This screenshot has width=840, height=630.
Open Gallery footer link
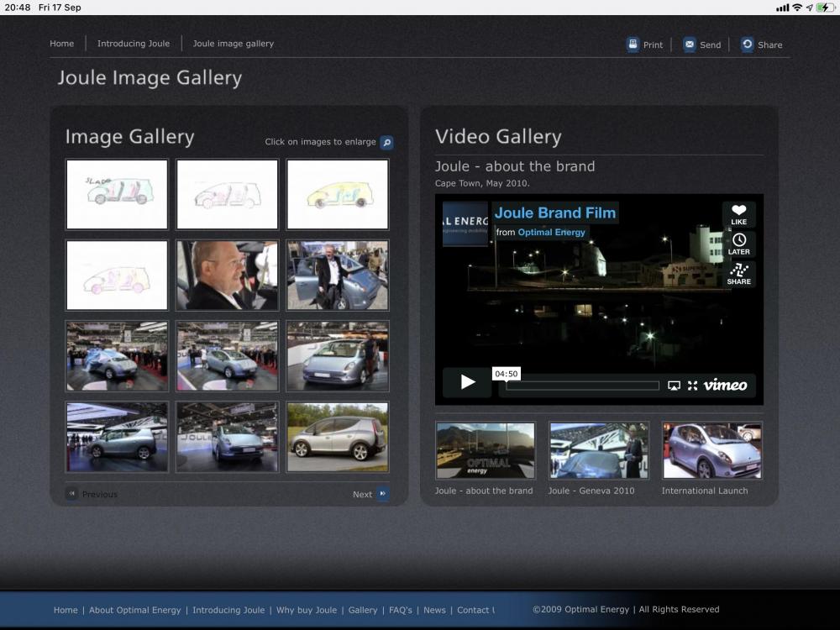click(363, 610)
